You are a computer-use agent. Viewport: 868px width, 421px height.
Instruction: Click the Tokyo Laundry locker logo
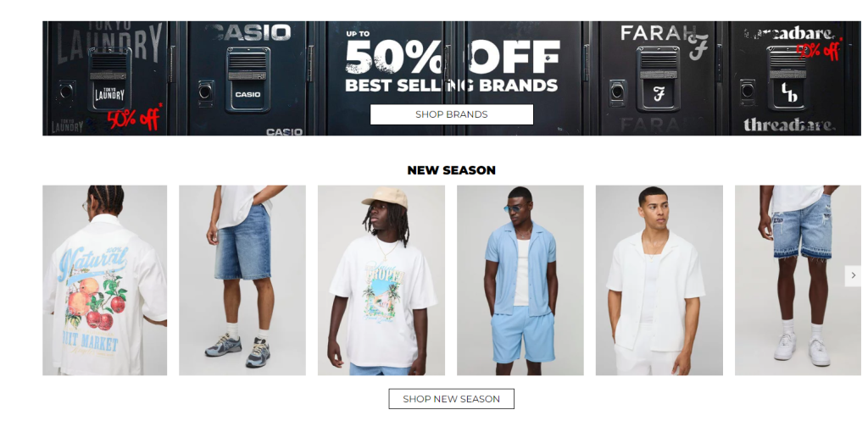coord(109,95)
